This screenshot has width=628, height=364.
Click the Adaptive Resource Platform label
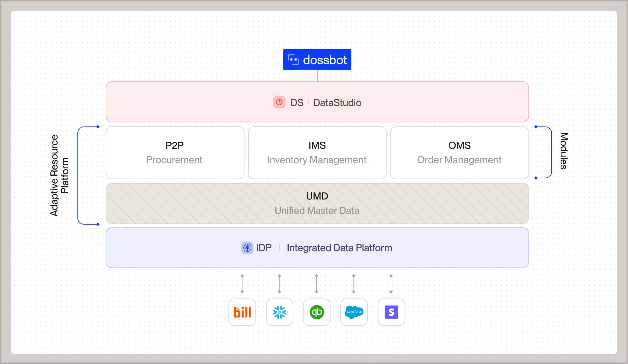[x=59, y=176]
